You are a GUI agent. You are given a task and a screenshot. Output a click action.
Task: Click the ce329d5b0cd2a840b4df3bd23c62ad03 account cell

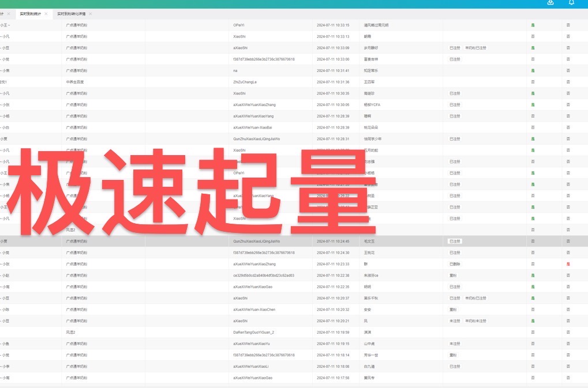pyautogui.click(x=263, y=276)
